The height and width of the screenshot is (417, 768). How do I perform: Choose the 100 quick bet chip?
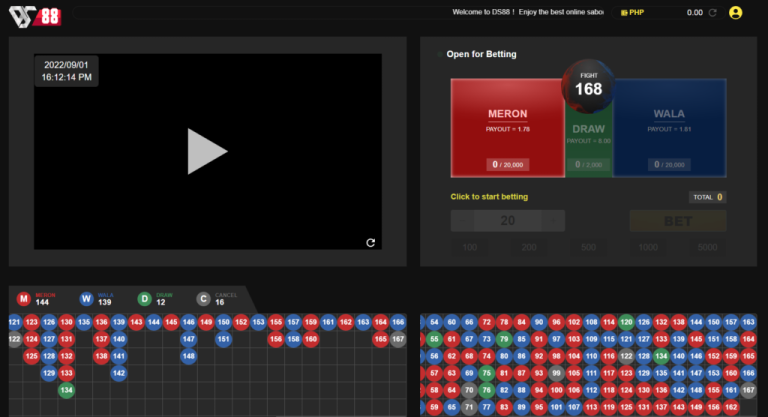pyautogui.click(x=469, y=247)
